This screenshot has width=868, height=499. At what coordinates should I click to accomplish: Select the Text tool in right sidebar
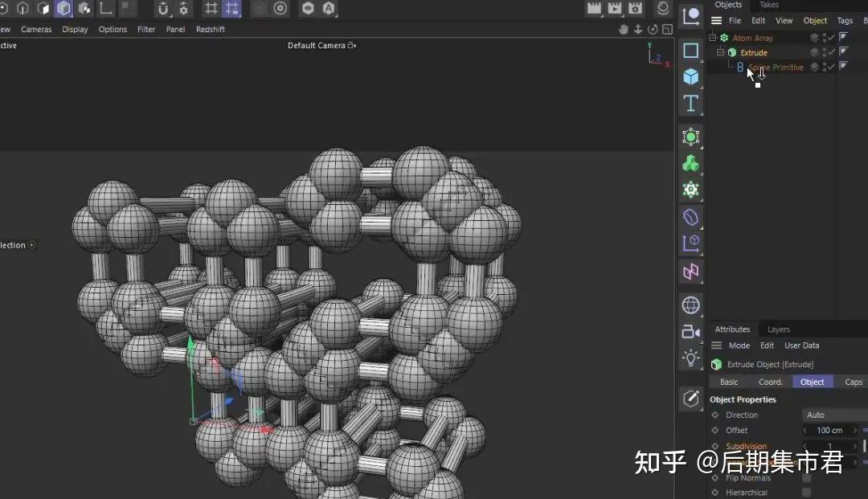[x=690, y=103]
